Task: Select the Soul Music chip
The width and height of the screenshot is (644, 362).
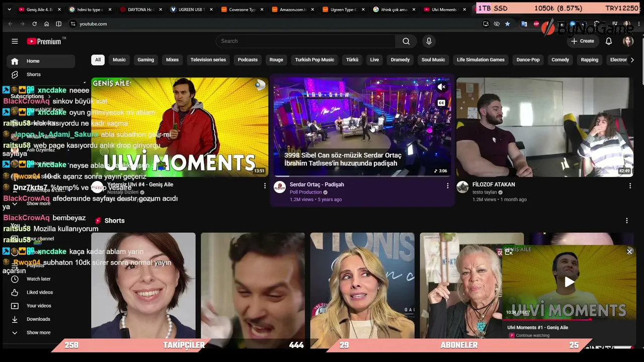Action: pyautogui.click(x=433, y=60)
